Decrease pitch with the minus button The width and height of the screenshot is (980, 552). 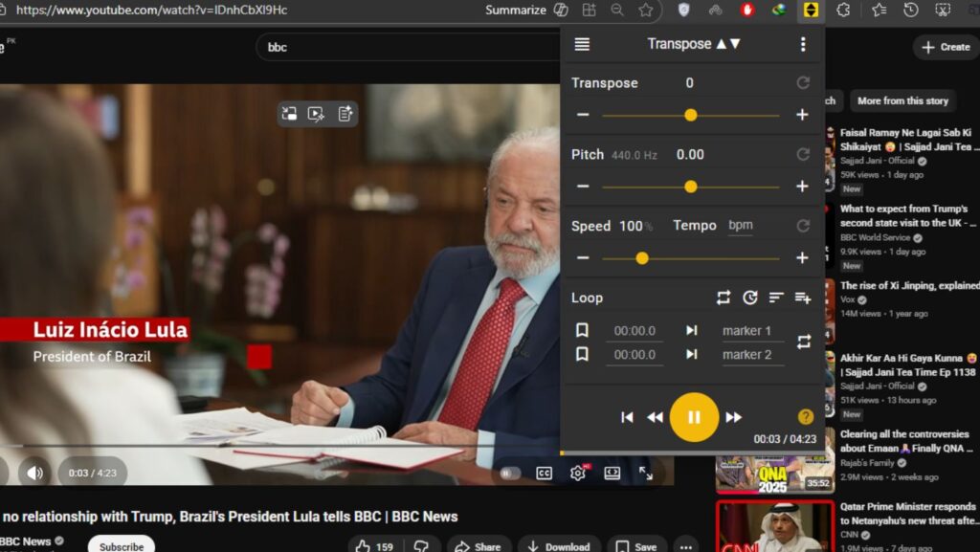582,187
